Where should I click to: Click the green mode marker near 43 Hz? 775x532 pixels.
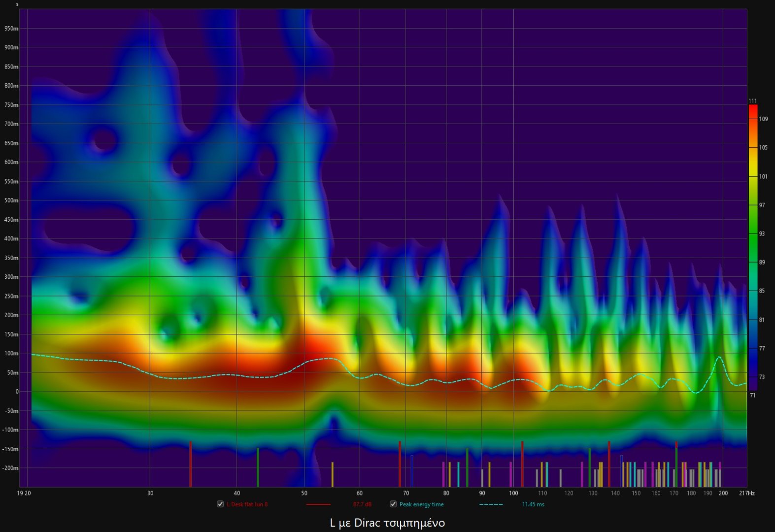pos(258,466)
